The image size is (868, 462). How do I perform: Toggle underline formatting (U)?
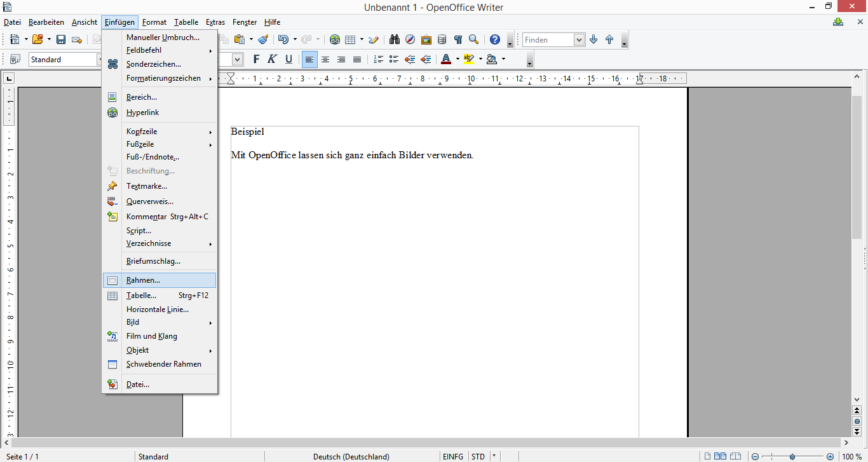(288, 59)
